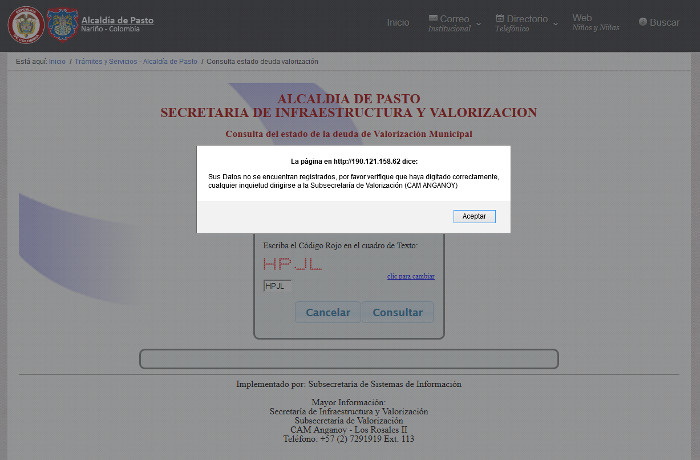
Task: Go to Inicio in the top navigation
Action: (398, 22)
